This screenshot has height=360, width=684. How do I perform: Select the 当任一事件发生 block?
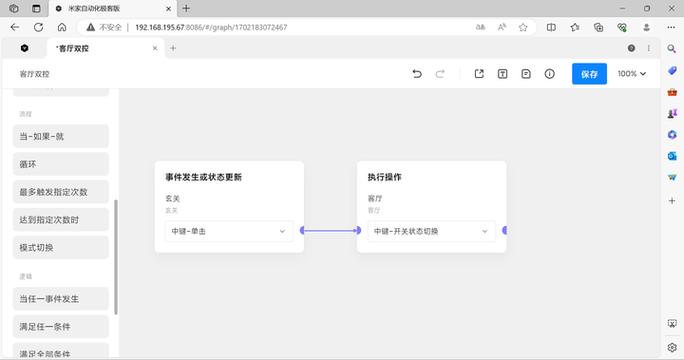tap(61, 299)
